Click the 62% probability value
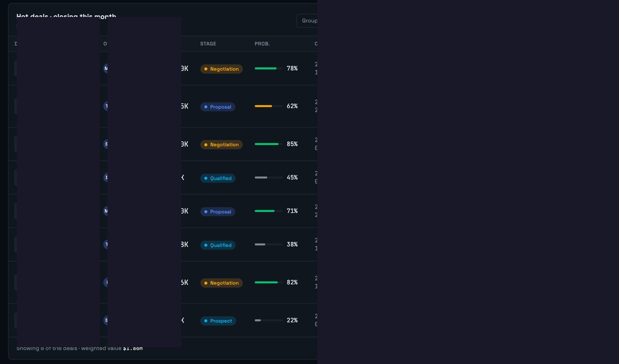 click(292, 106)
